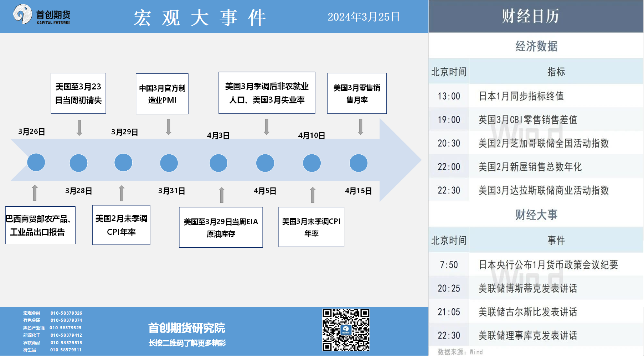Click the timeline dot above 4月15日
Screen dimensions: 644x356
coord(359,163)
